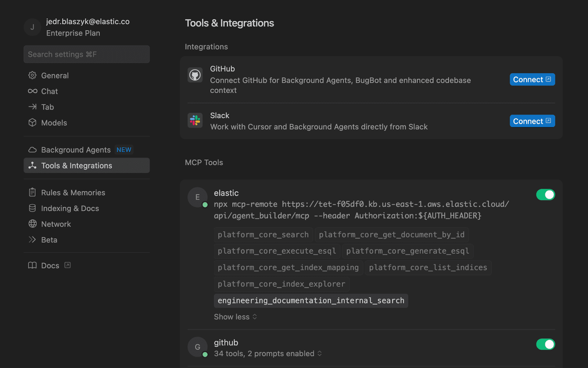Open the General settings gear icon
The image size is (588, 368).
(x=32, y=75)
